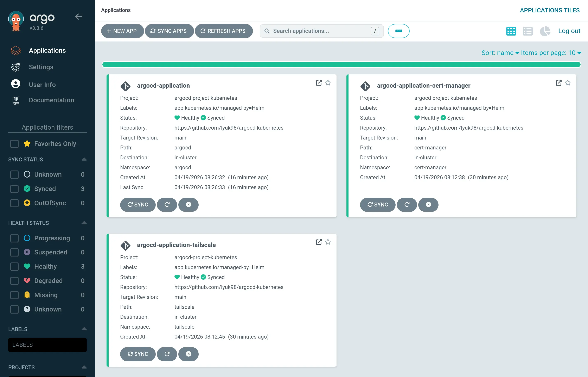
Task: Check the Synced sync status filter
Action: [x=14, y=188]
